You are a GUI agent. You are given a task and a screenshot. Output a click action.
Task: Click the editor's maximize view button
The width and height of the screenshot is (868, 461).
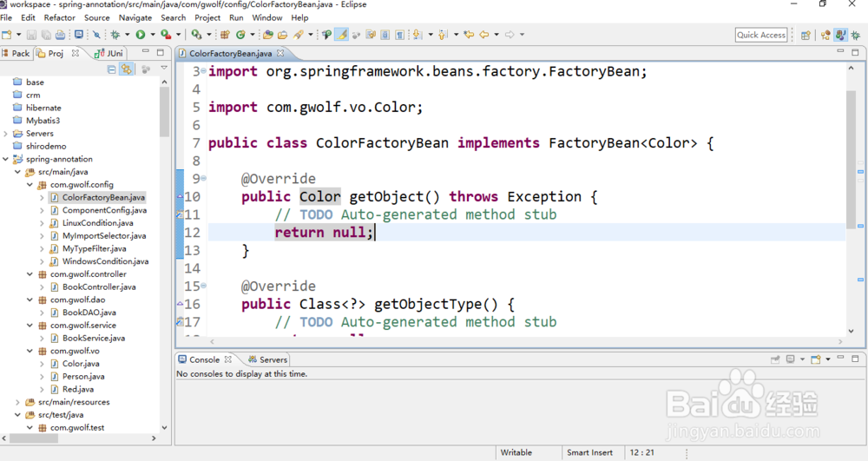click(855, 52)
